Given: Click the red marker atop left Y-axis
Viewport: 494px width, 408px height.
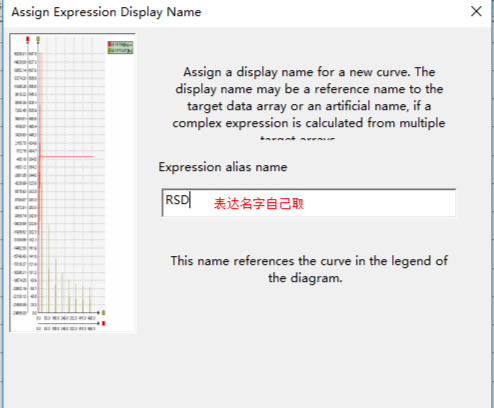Looking at the screenshot, I should click(x=28, y=39).
